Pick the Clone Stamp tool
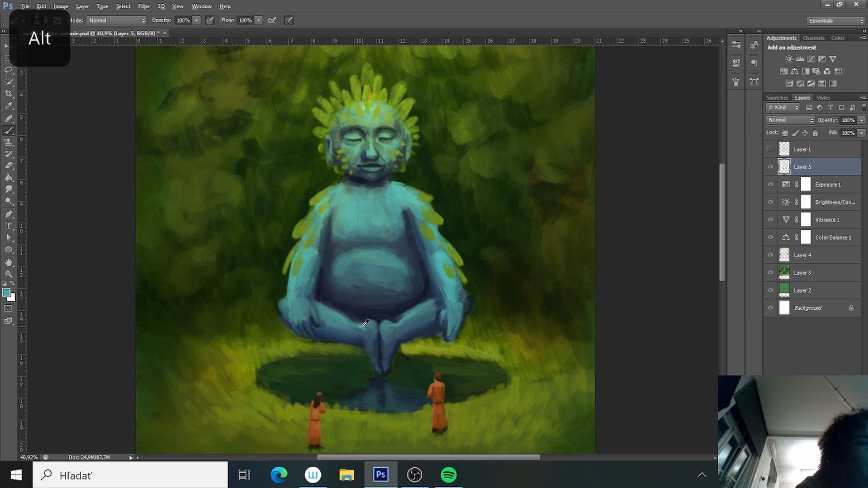The image size is (868, 488). [x=9, y=142]
